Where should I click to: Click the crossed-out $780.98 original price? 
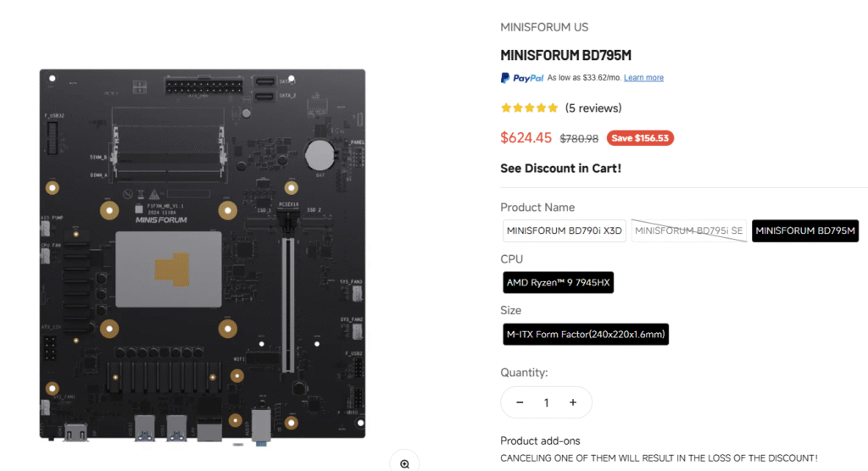pyautogui.click(x=579, y=138)
